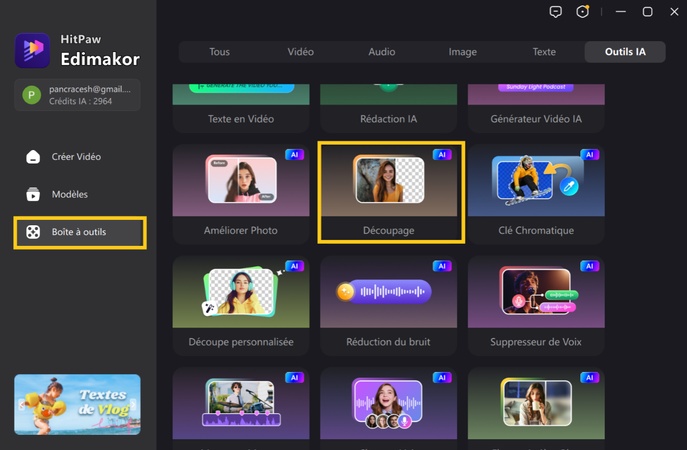Open the Découpe personnalisée tool
This screenshot has width=687, height=450.
pos(241,305)
